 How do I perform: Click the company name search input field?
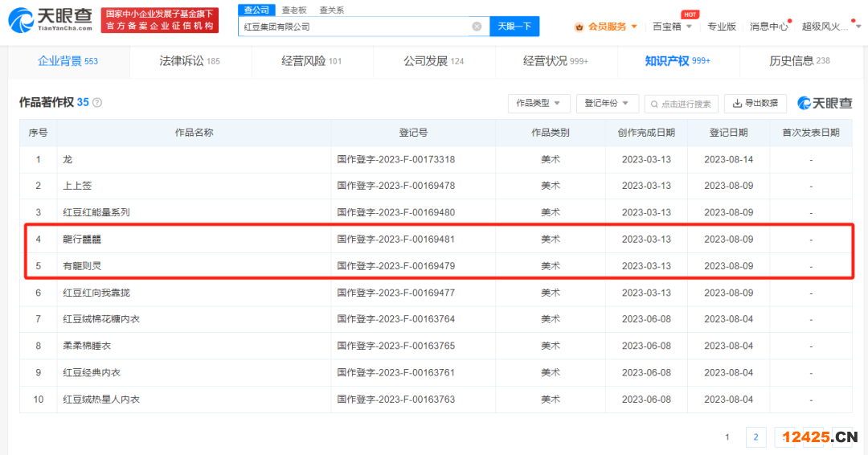[x=354, y=27]
